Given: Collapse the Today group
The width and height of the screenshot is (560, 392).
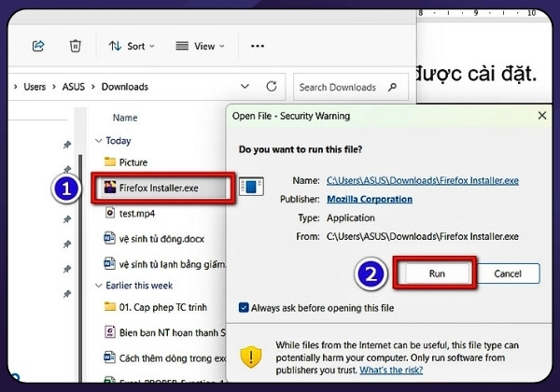Looking at the screenshot, I should pos(99,141).
